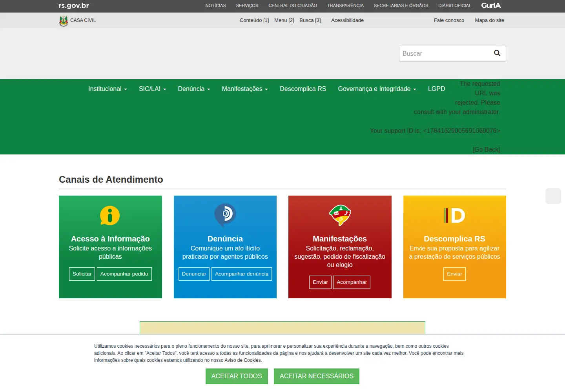Click the yellow information icon

pyautogui.click(x=110, y=216)
